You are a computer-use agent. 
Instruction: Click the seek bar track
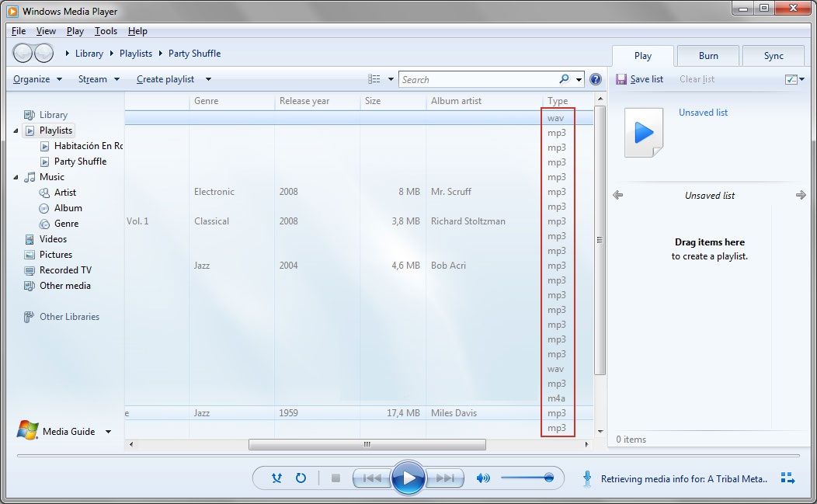tap(408, 456)
